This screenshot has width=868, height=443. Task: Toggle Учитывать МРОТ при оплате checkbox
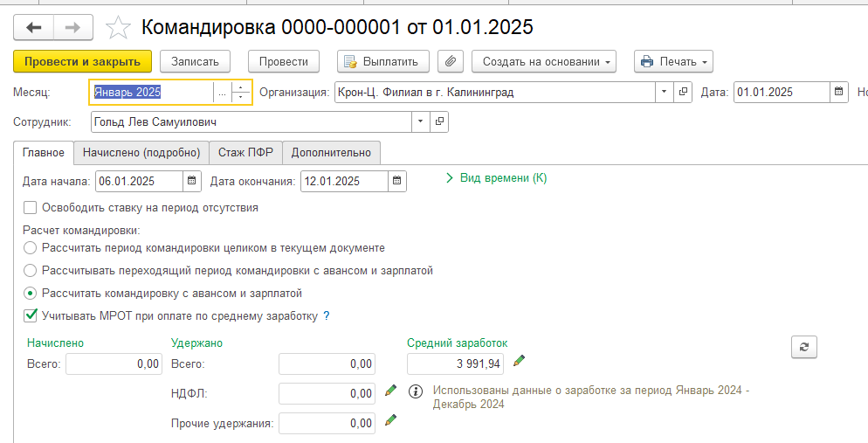tap(30, 315)
